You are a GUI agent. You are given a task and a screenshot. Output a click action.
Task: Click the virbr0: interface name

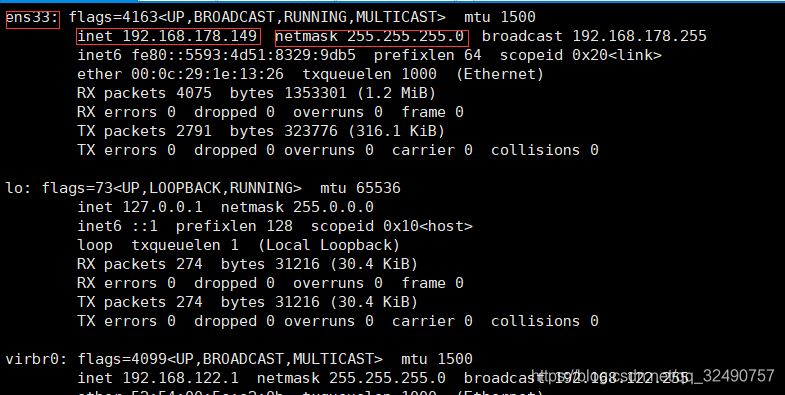point(37,359)
